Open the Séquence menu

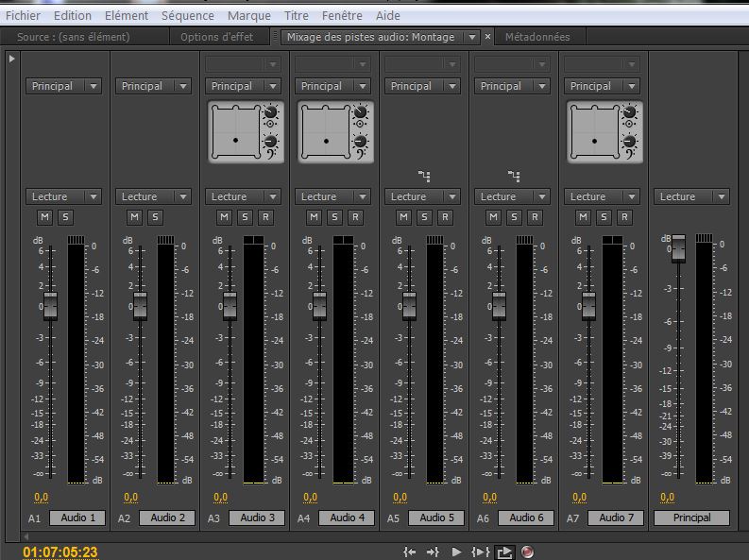click(187, 15)
